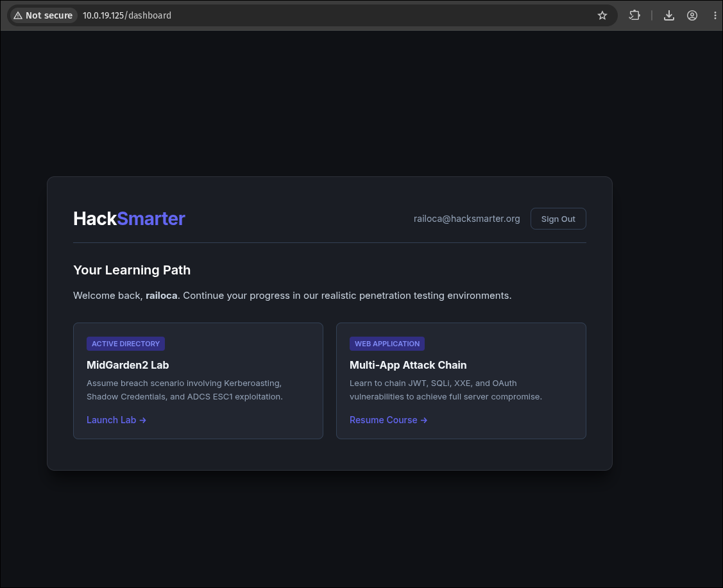Image resolution: width=723 pixels, height=588 pixels.
Task: Click the arrow next to Launch Lab
Action: coord(143,420)
